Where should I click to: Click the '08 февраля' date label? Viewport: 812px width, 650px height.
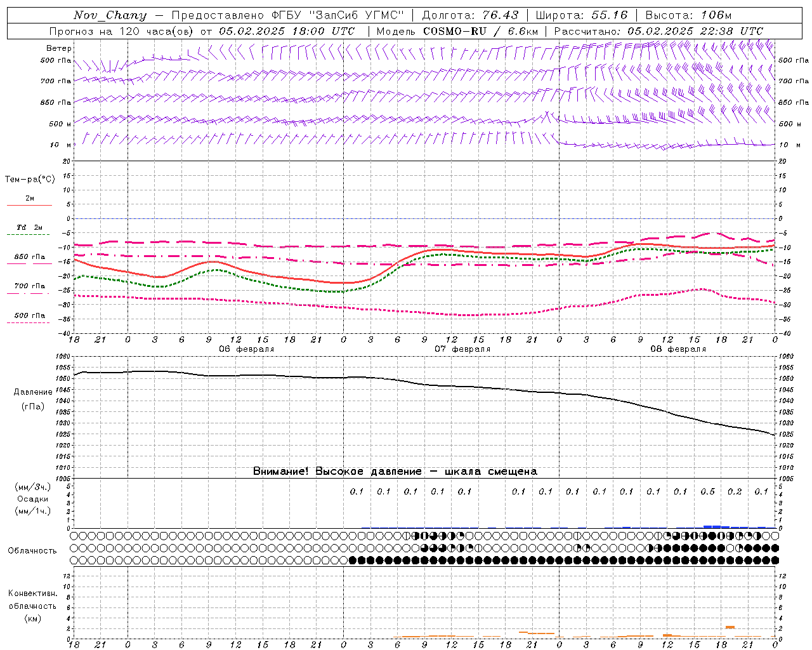click(678, 349)
